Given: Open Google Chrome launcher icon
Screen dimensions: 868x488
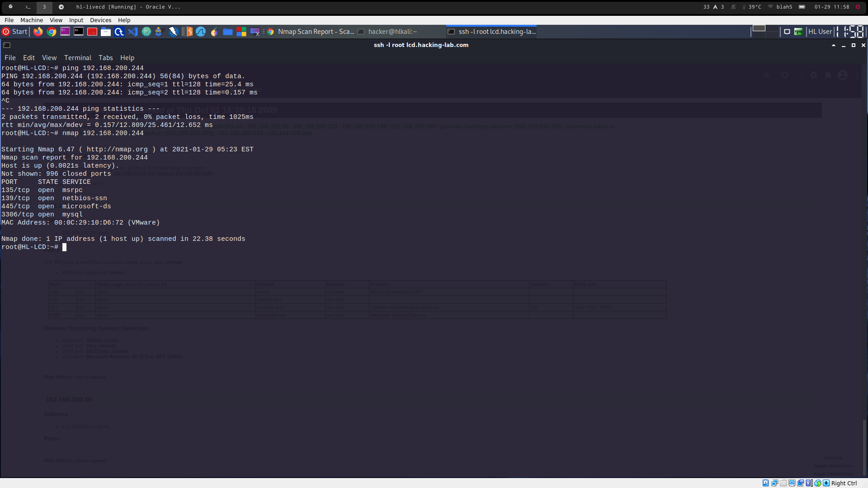Looking at the screenshot, I should pos(52,32).
